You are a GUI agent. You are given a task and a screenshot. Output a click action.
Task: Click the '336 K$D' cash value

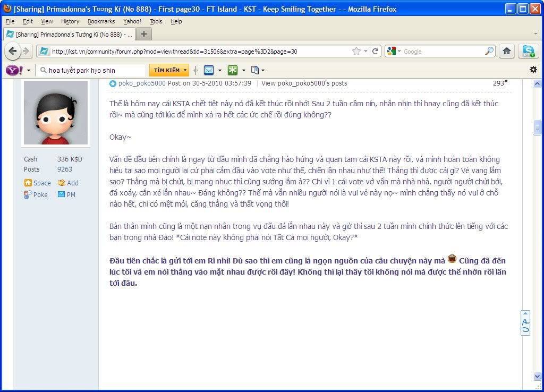70,159
